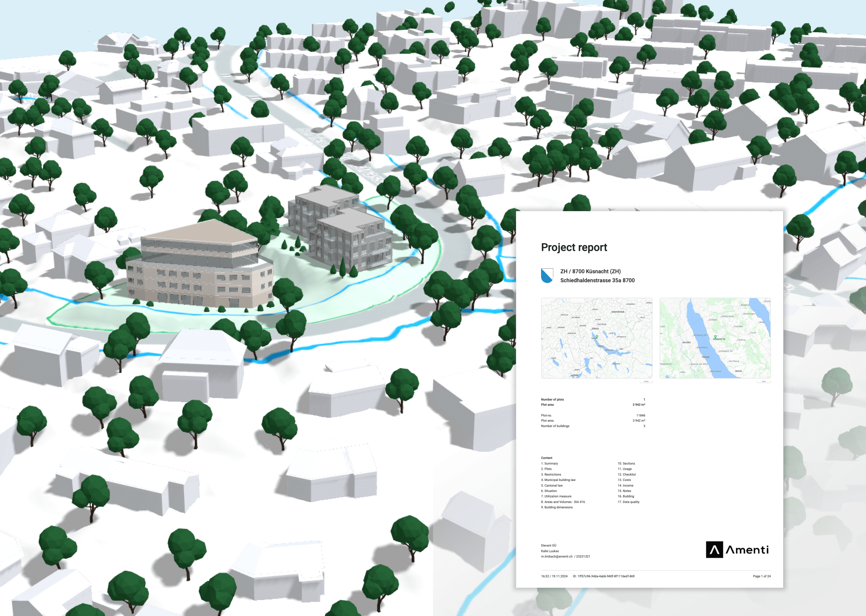The width and height of the screenshot is (866, 616).
Task: Click the Zurich canton coat of arms icon
Action: pyautogui.click(x=547, y=276)
